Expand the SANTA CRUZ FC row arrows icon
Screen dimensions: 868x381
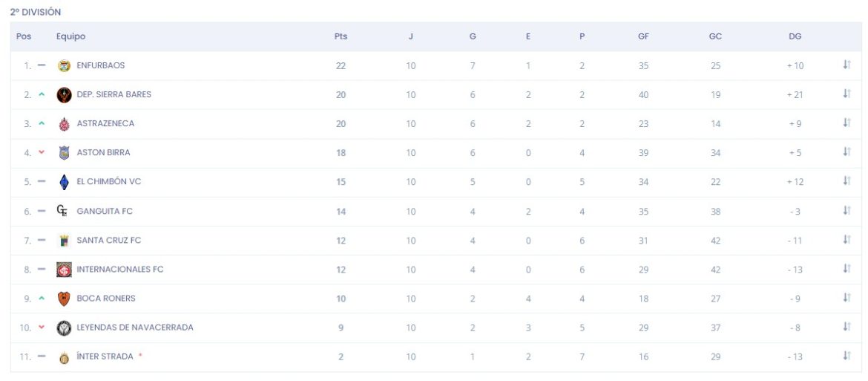click(x=846, y=239)
